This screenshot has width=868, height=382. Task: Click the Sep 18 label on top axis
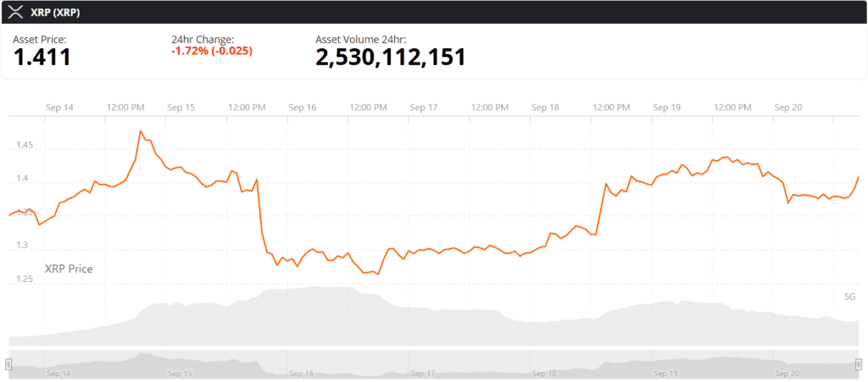(x=545, y=108)
